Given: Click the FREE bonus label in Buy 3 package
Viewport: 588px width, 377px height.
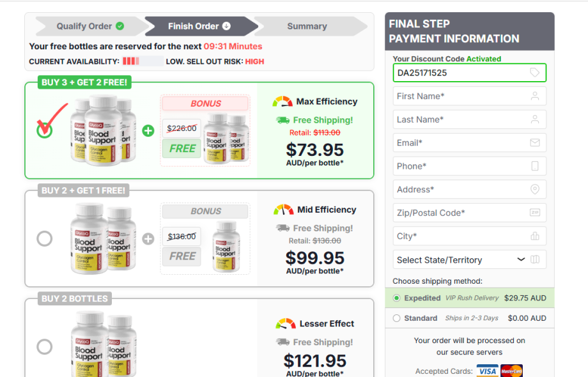Looking at the screenshot, I should (182, 148).
